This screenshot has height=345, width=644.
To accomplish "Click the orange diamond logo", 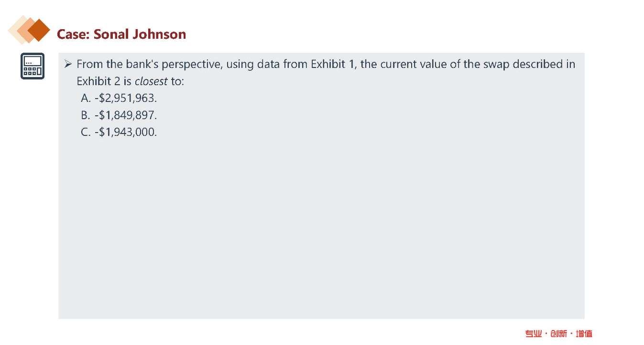I will point(29,30).
